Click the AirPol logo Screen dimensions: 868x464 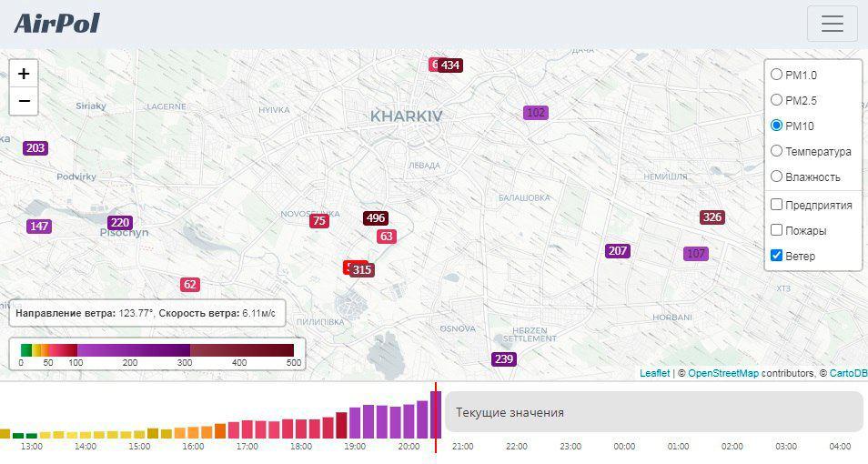pyautogui.click(x=56, y=23)
